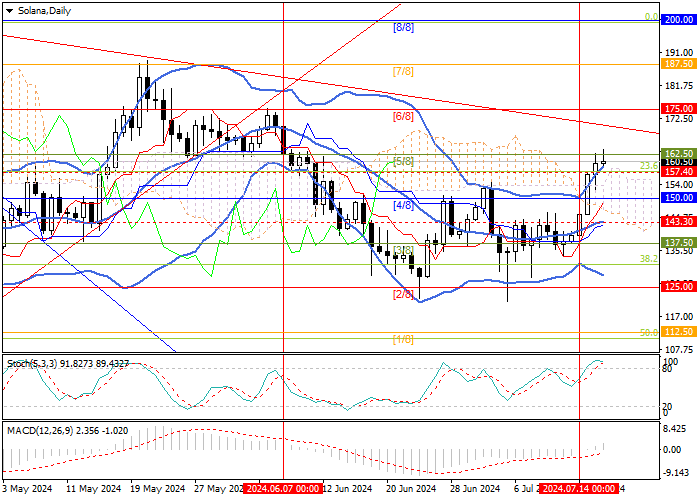Open the Solana,Daily chart dropdown triangle
700x500 pixels.
click(x=9, y=11)
